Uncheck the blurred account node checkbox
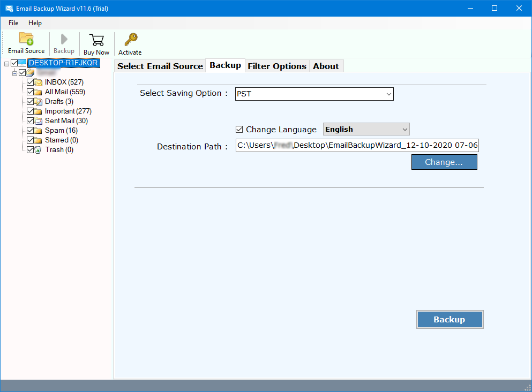532x392 pixels. click(23, 73)
